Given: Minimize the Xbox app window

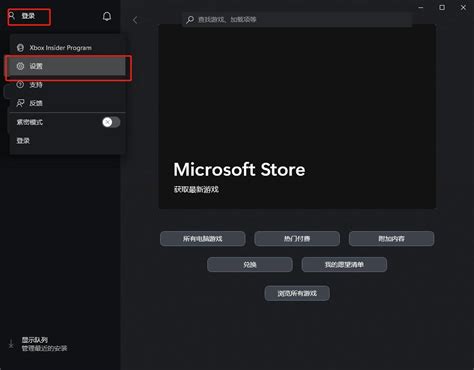Looking at the screenshot, I should pos(421,7).
